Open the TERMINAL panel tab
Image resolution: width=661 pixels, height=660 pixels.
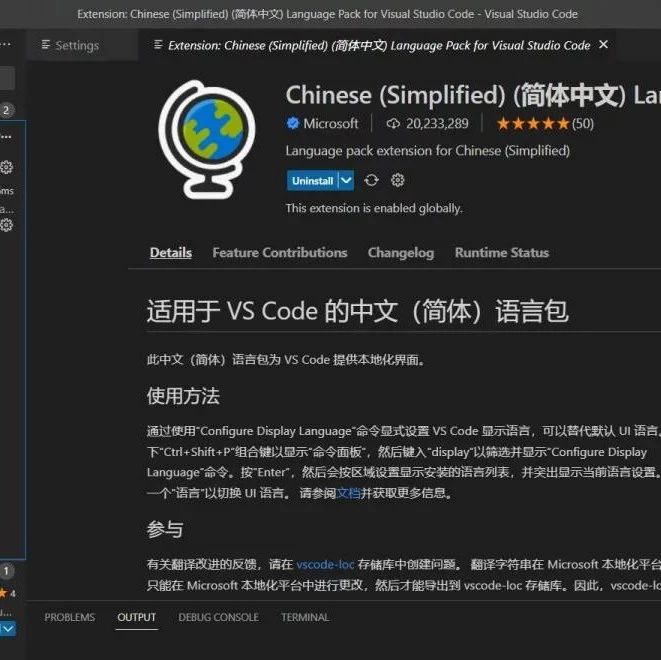tap(305, 617)
